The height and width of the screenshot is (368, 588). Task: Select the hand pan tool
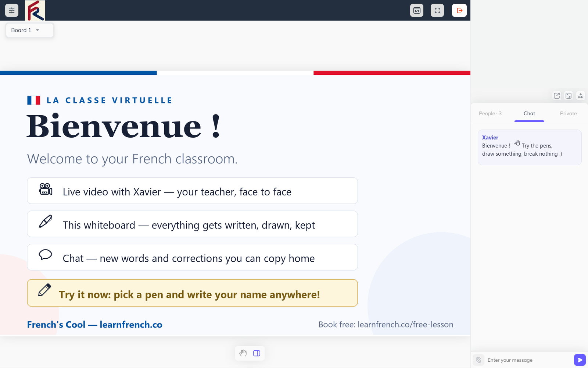pyautogui.click(x=243, y=353)
